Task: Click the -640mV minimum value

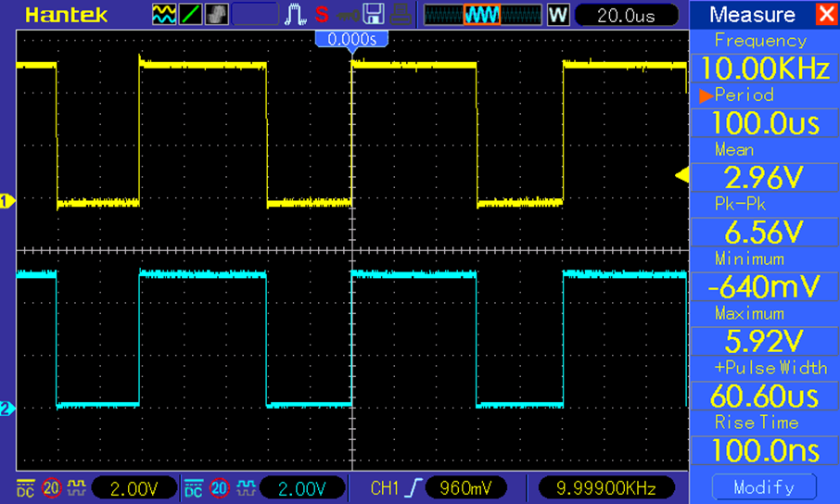Action: (x=765, y=287)
